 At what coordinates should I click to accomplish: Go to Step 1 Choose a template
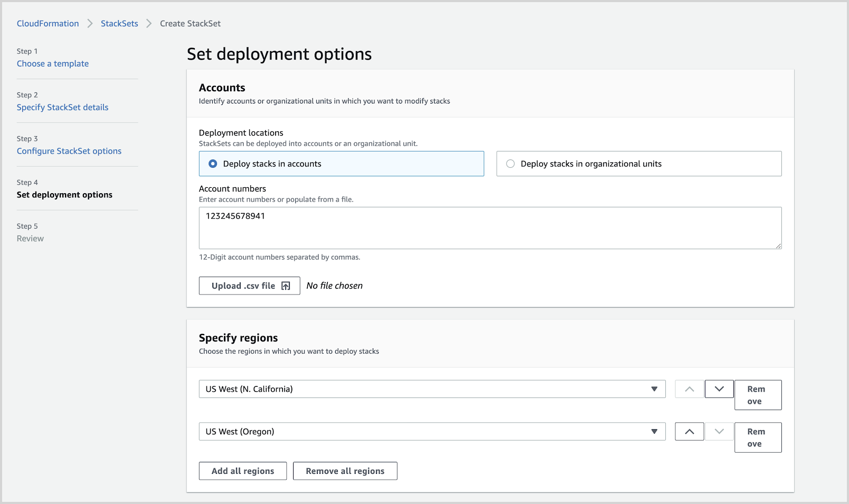point(53,64)
